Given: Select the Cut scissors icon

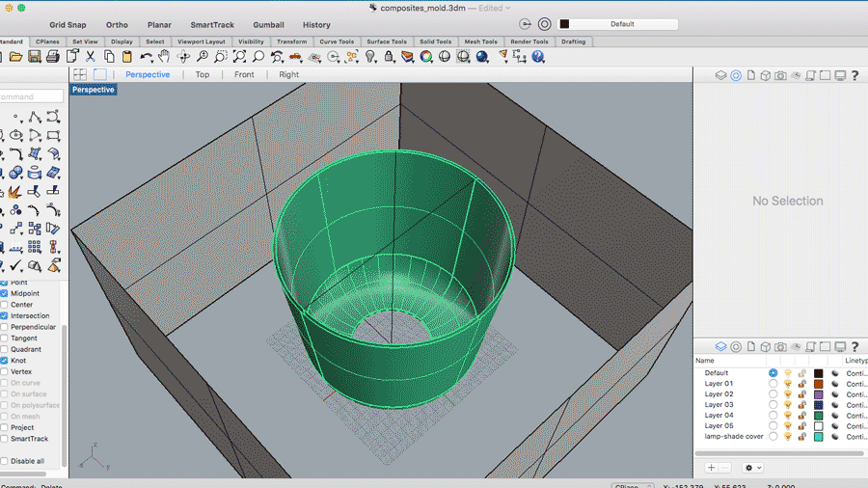Looking at the screenshot, I should (x=90, y=57).
